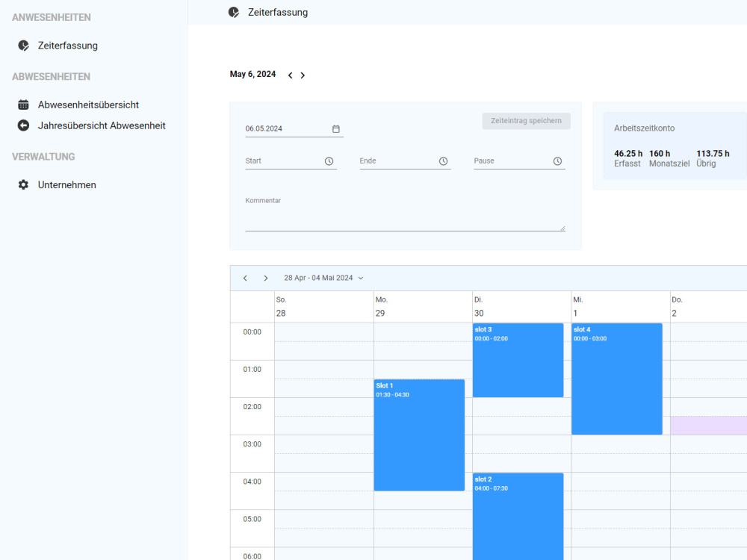The height and width of the screenshot is (560, 747).
Task: Go to next day after May 6
Action: tap(303, 75)
